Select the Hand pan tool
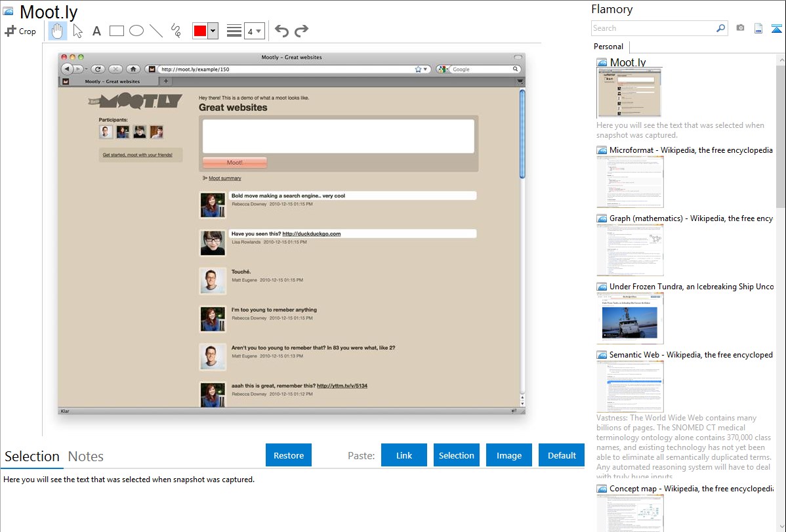This screenshot has height=532, width=786. click(x=57, y=31)
